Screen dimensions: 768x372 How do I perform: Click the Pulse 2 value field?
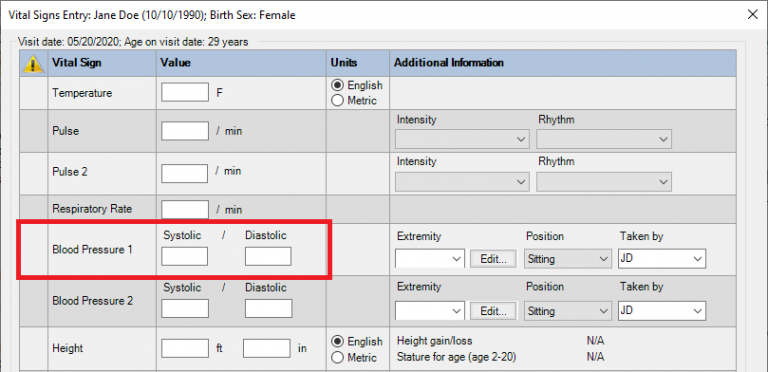coord(185,173)
